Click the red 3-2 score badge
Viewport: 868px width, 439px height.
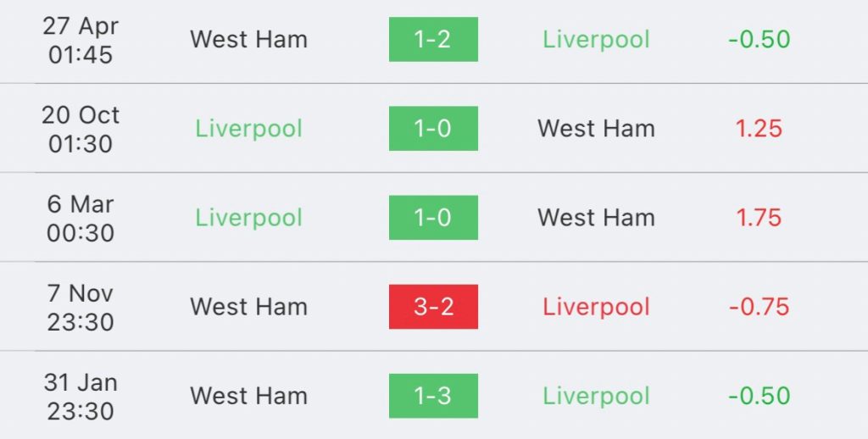point(433,307)
